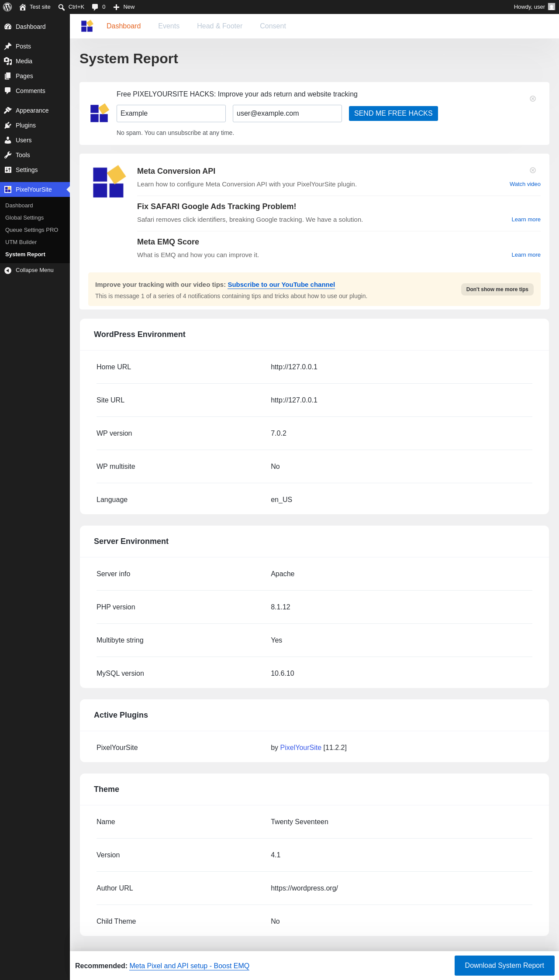Switch to the Events tab

coord(169,26)
